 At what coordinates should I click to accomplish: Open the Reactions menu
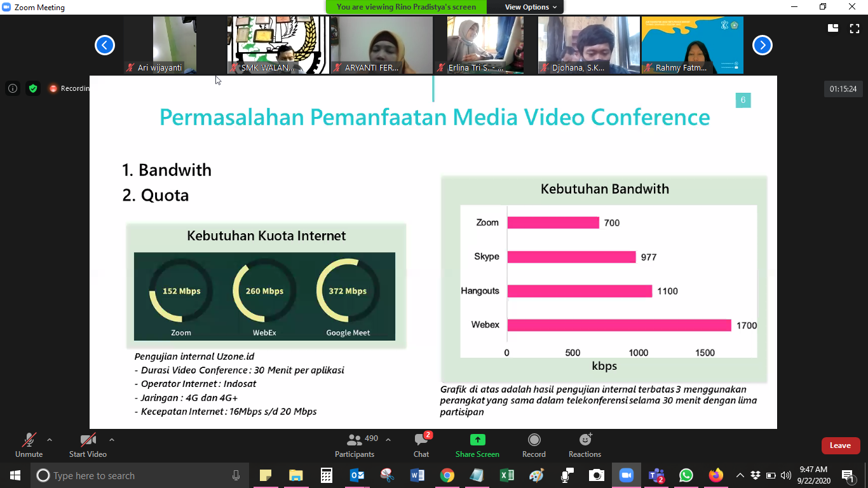[x=585, y=445]
